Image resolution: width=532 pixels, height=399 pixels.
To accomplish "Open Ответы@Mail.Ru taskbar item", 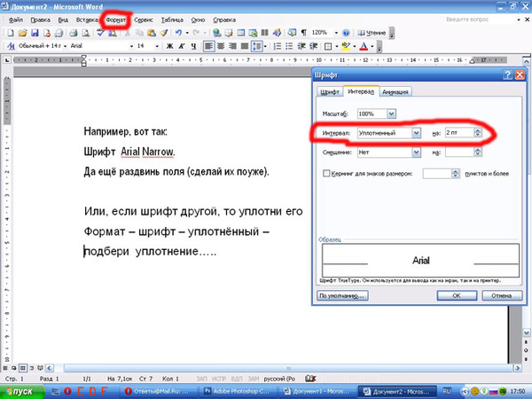I will [x=161, y=392].
